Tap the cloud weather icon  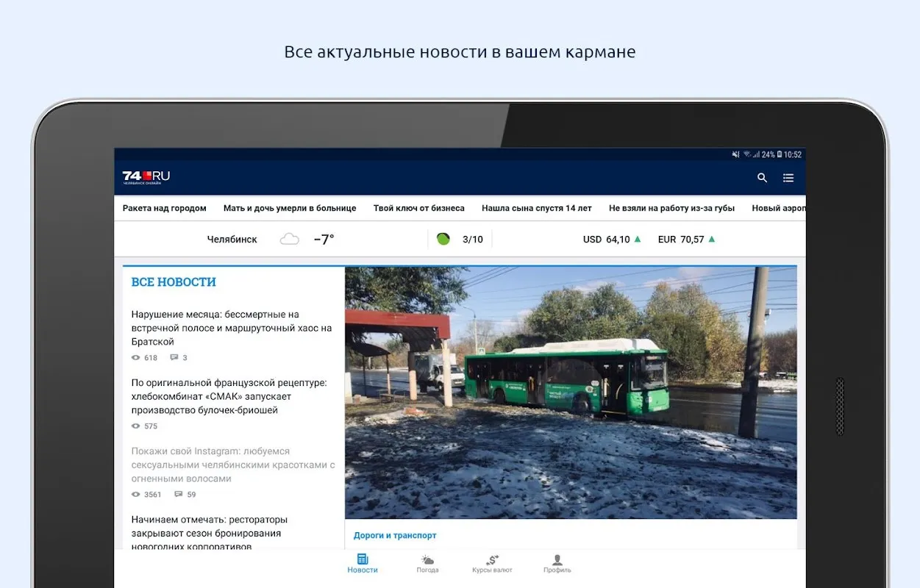[x=290, y=239]
